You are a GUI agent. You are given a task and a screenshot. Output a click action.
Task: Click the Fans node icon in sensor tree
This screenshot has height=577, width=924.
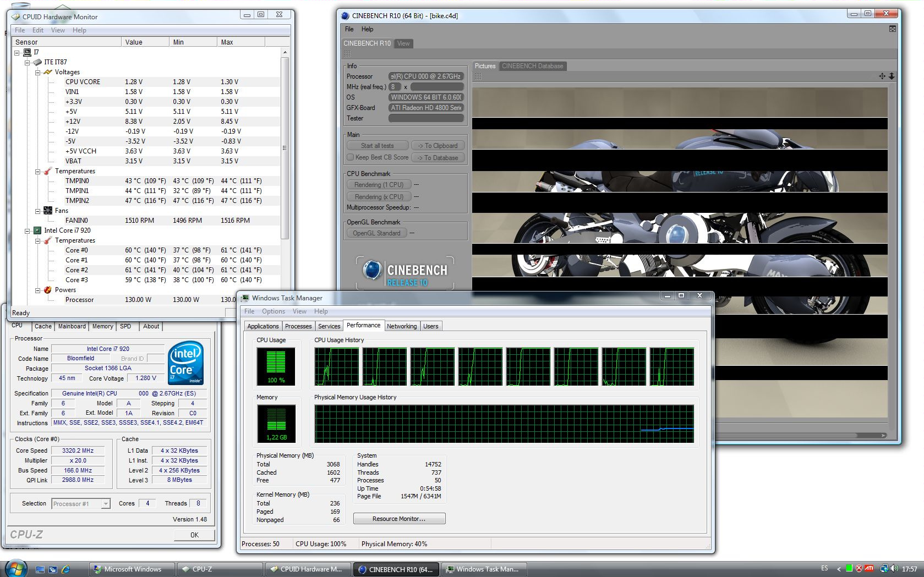click(x=48, y=211)
